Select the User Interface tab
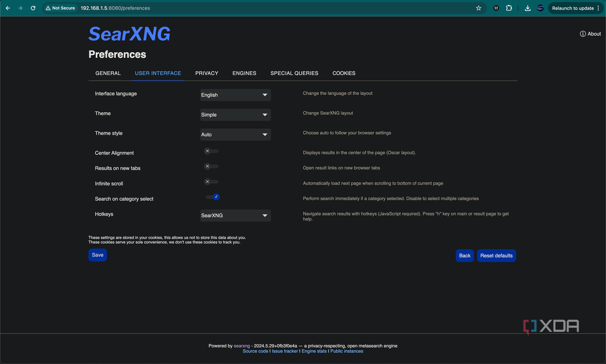Viewport: 606px width, 364px height. click(x=158, y=73)
